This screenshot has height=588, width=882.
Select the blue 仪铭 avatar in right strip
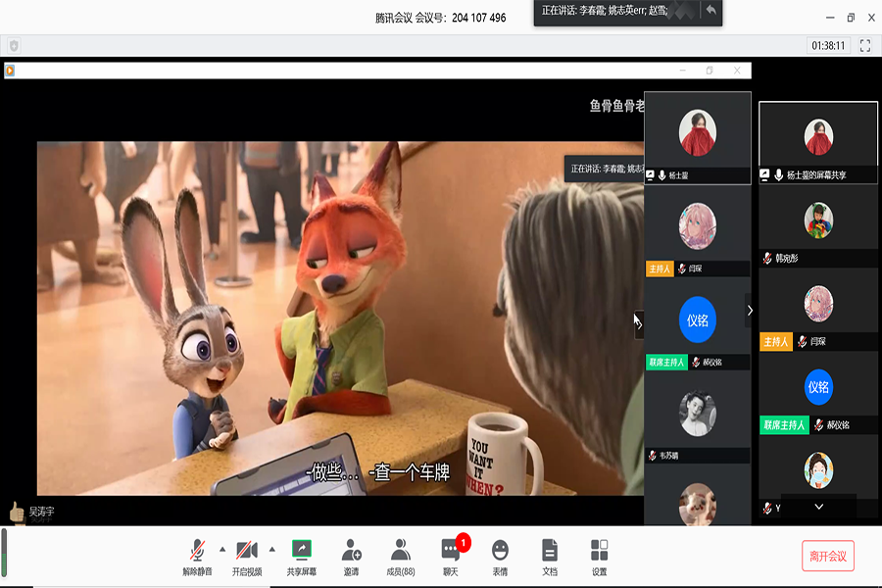818,387
